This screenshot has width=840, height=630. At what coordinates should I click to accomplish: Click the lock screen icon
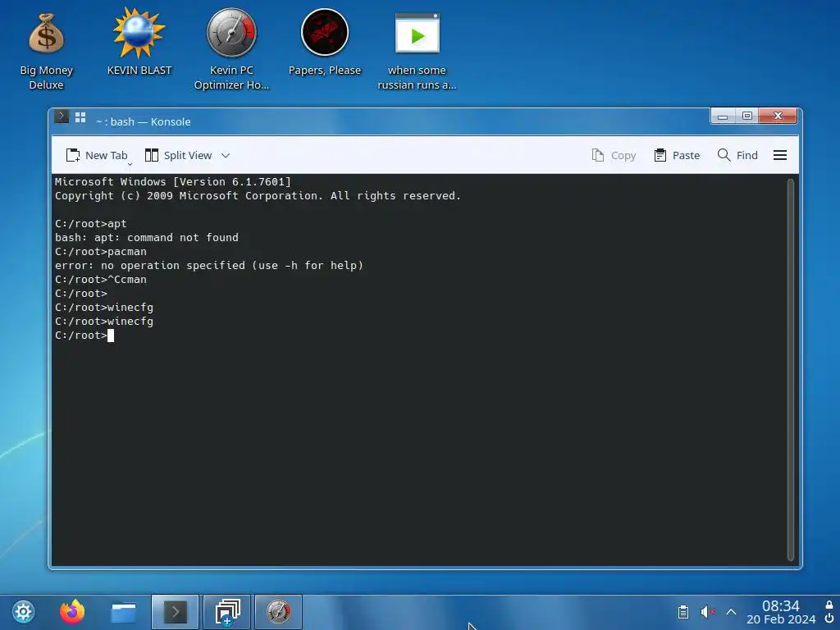[x=829, y=605]
